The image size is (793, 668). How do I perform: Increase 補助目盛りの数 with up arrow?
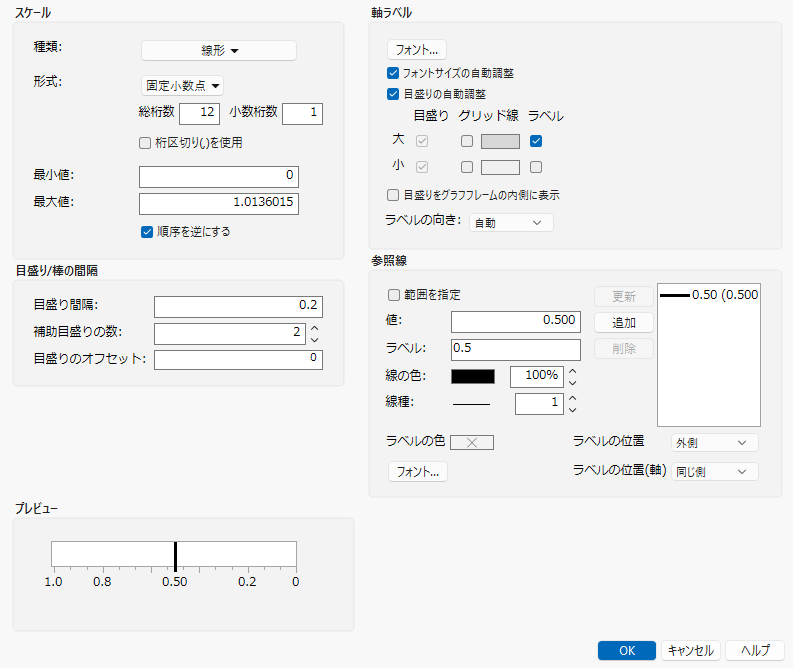[315, 328]
